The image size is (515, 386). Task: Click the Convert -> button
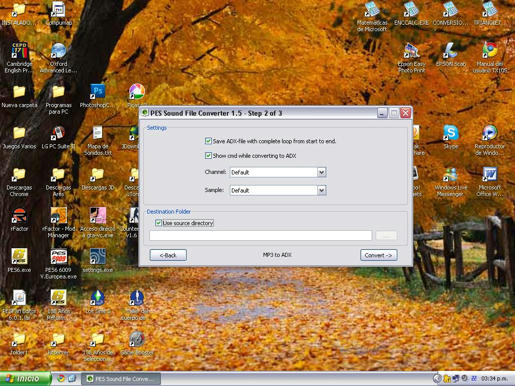[378, 255]
